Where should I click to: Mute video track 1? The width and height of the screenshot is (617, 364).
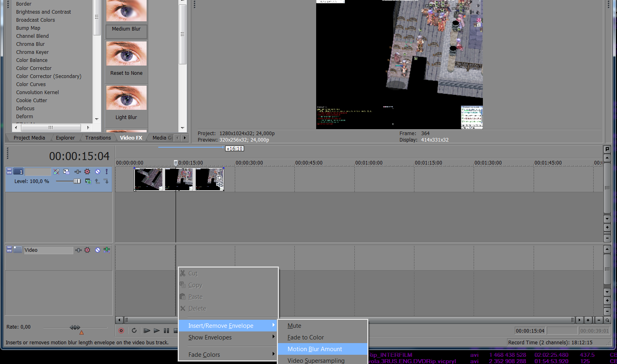coord(97,172)
